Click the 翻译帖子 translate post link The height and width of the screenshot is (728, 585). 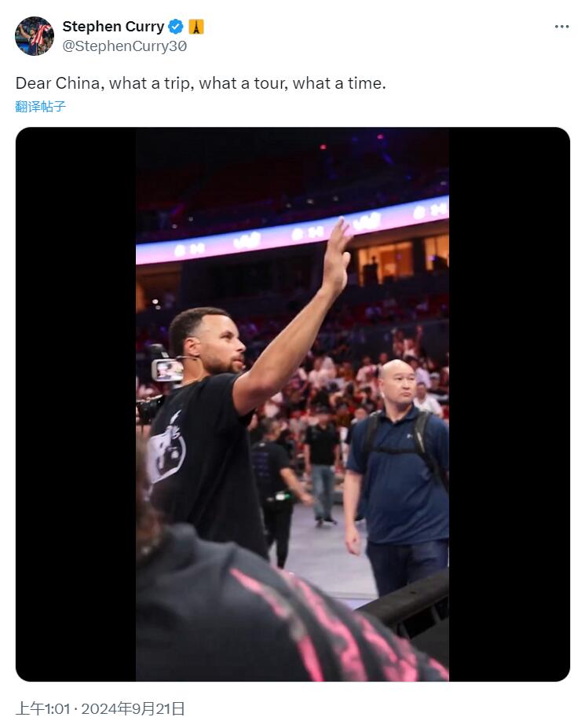click(40, 107)
